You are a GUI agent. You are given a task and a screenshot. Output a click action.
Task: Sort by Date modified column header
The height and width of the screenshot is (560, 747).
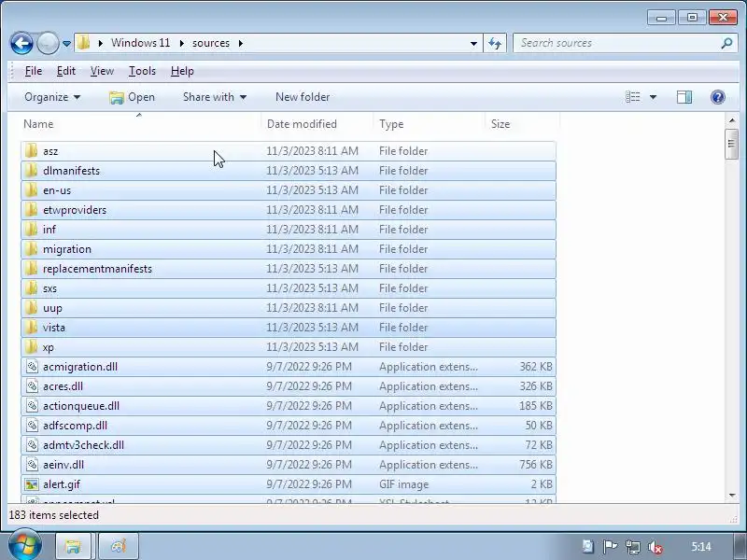(x=317, y=124)
